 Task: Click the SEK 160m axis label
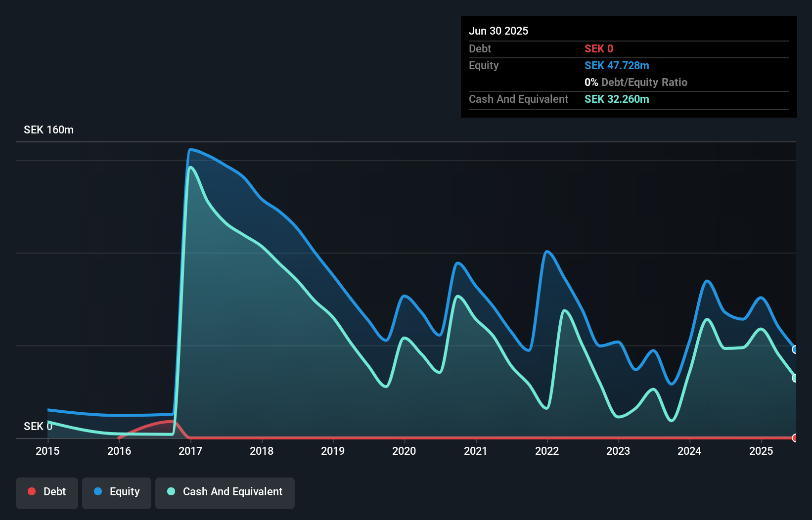[x=48, y=130]
